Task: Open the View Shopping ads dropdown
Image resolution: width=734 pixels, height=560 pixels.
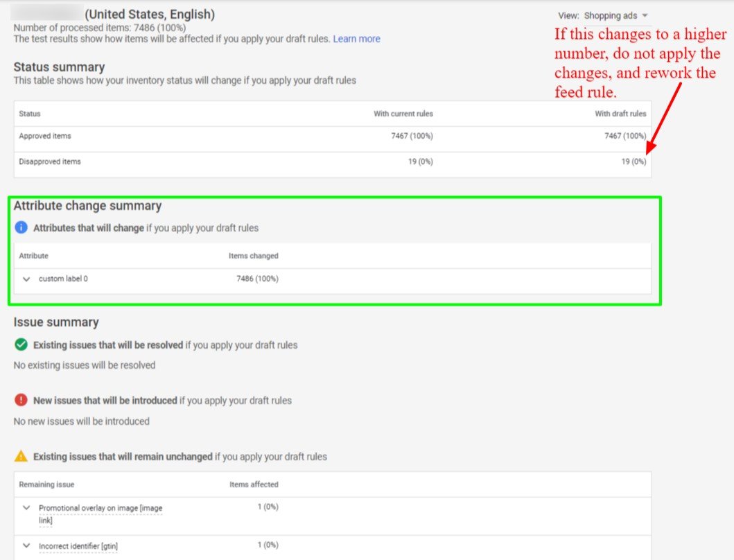Action: click(615, 15)
